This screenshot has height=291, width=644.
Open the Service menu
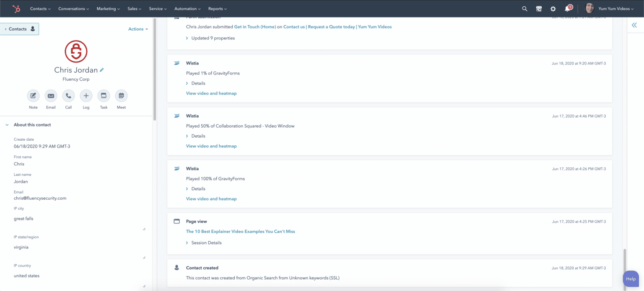coord(158,9)
